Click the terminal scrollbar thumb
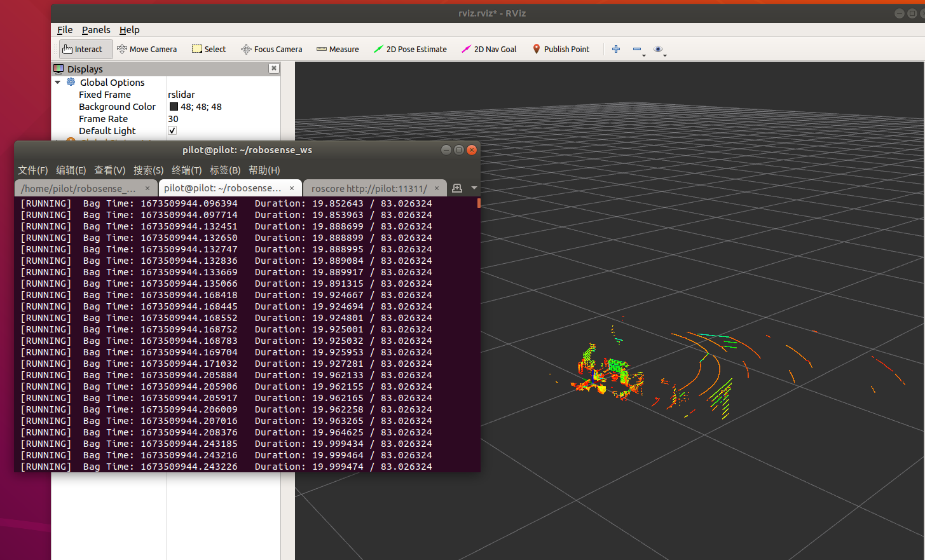925x560 pixels. click(478, 203)
